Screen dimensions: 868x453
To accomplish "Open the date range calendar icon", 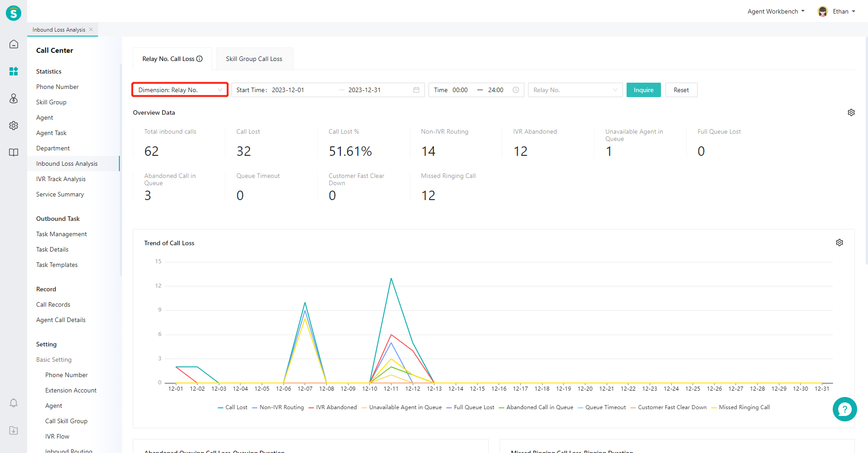I will point(416,90).
